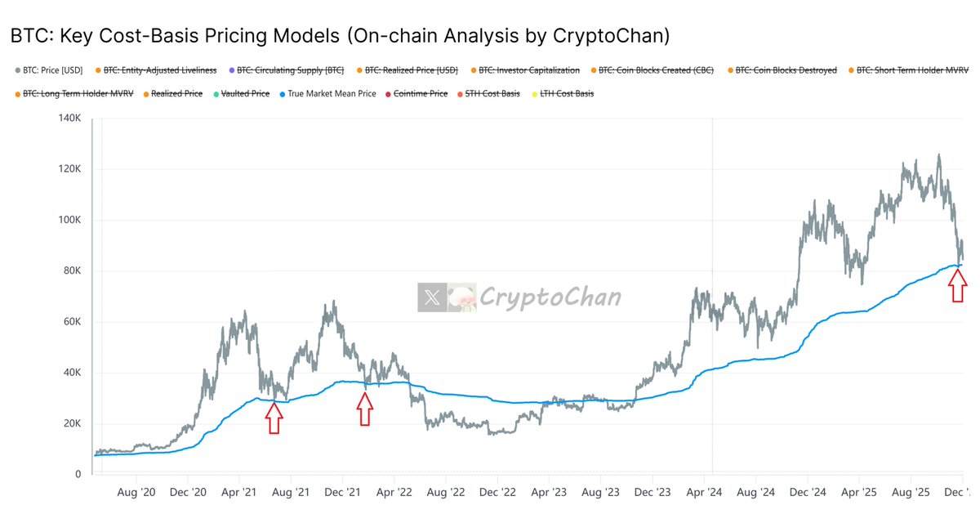Show BTC: Coin Blocks Destroyed series
Viewport: 980px width, 514px height.
[x=786, y=70]
